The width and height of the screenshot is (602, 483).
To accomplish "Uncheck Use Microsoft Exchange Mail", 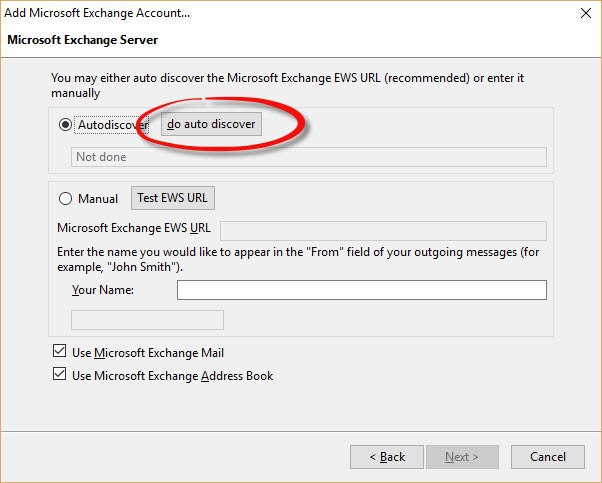I will tap(59, 353).
